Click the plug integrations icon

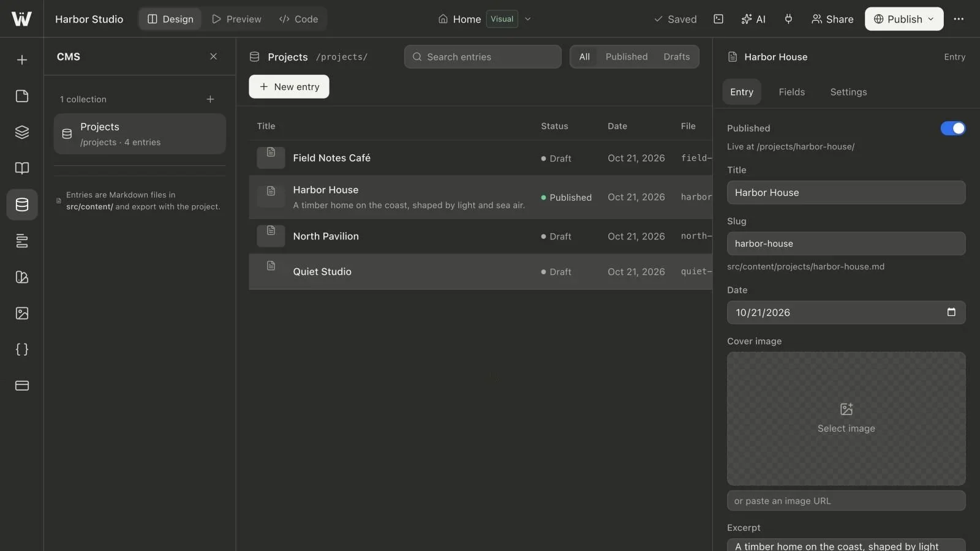pos(788,19)
